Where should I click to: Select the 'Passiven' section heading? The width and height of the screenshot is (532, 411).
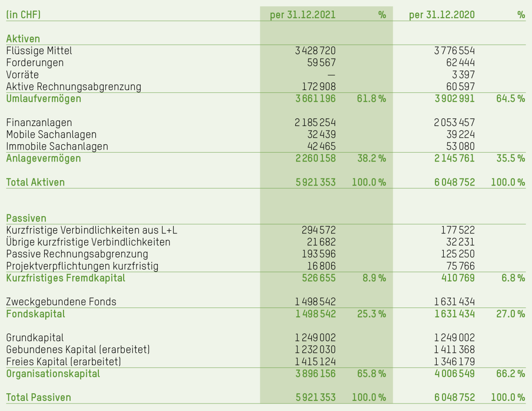(26, 218)
